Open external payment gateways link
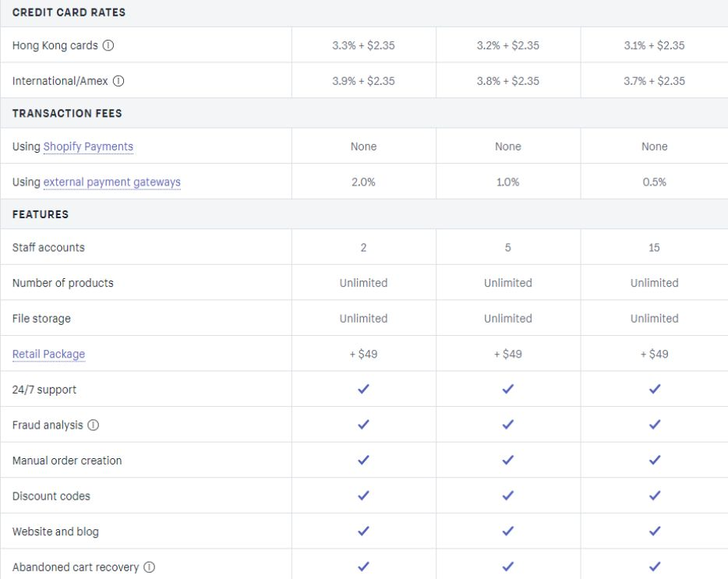 (x=112, y=182)
